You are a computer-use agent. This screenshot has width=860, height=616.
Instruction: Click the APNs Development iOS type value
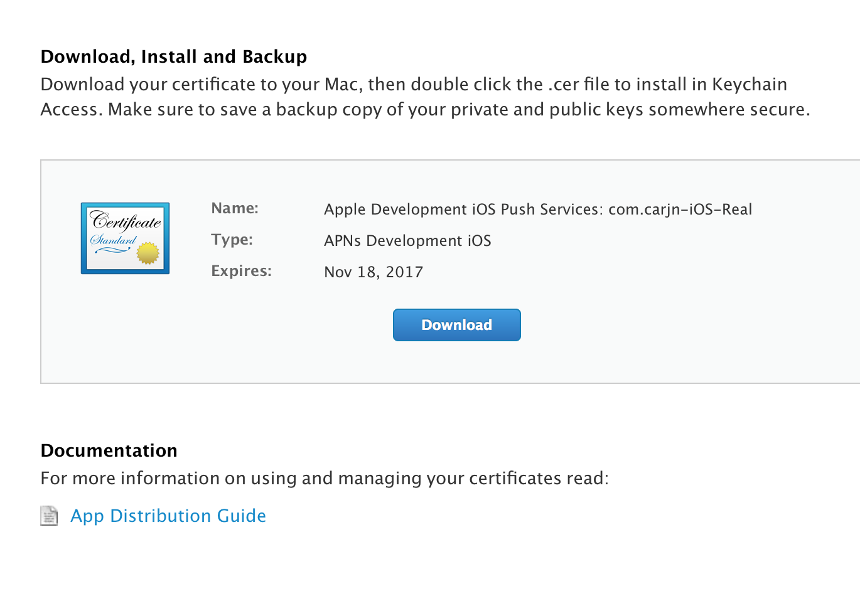407,241
